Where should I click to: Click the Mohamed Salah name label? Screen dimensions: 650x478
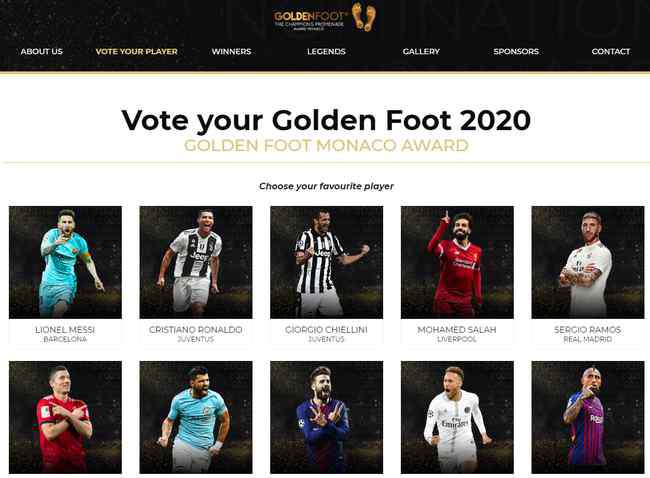(457, 330)
